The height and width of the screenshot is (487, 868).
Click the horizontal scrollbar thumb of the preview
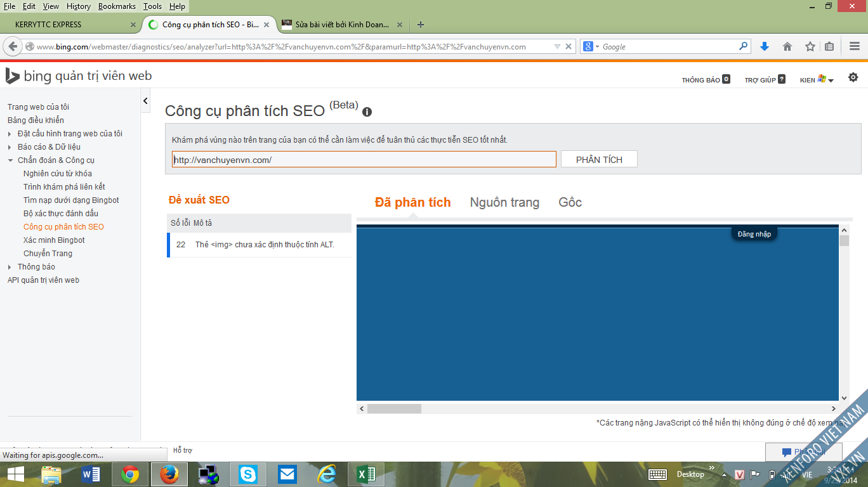[x=394, y=409]
